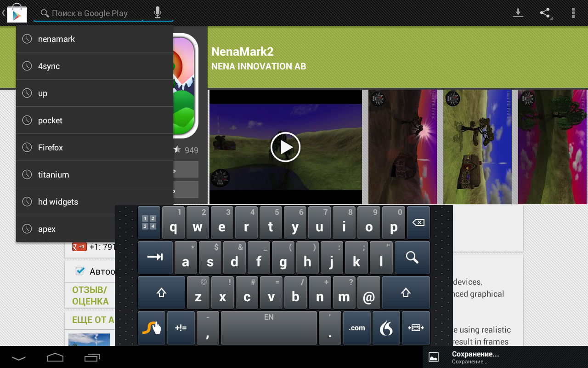
Task: Tap the NENA INNOVATION AB developer name
Action: (x=259, y=66)
